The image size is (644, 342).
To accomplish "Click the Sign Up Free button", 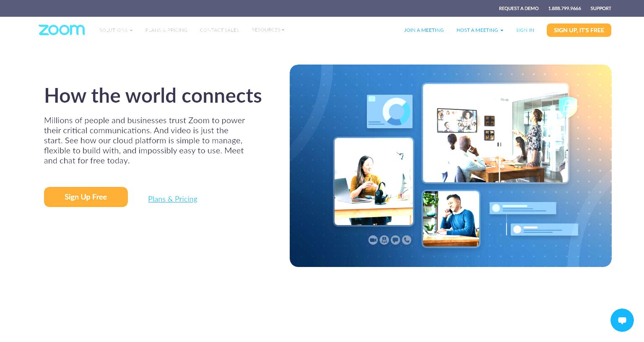I will [86, 197].
